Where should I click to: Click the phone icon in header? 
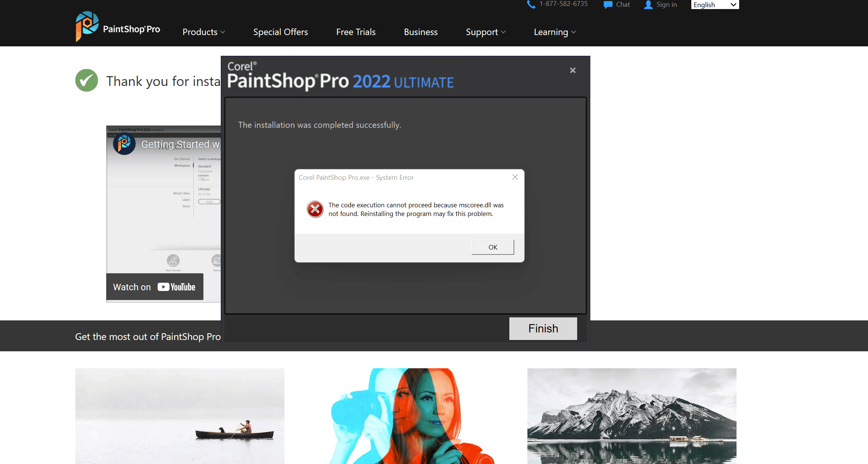pos(531,5)
